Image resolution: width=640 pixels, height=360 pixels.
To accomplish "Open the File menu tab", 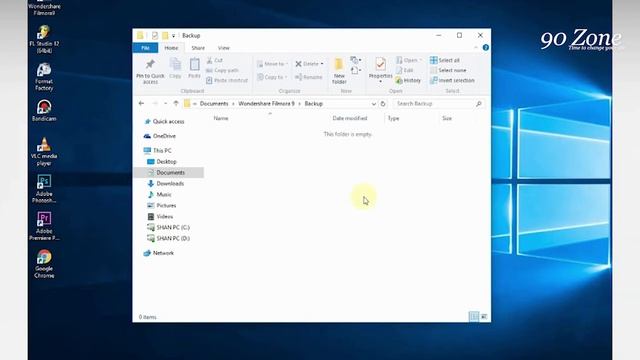I will click(x=145, y=48).
